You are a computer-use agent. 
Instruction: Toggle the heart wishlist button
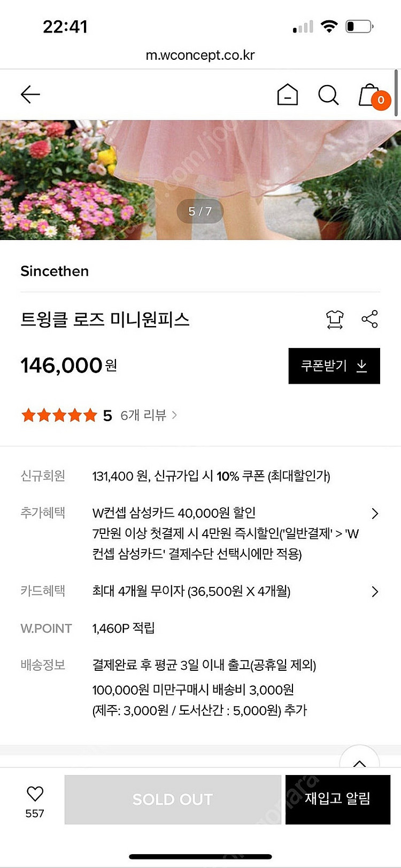(x=35, y=794)
